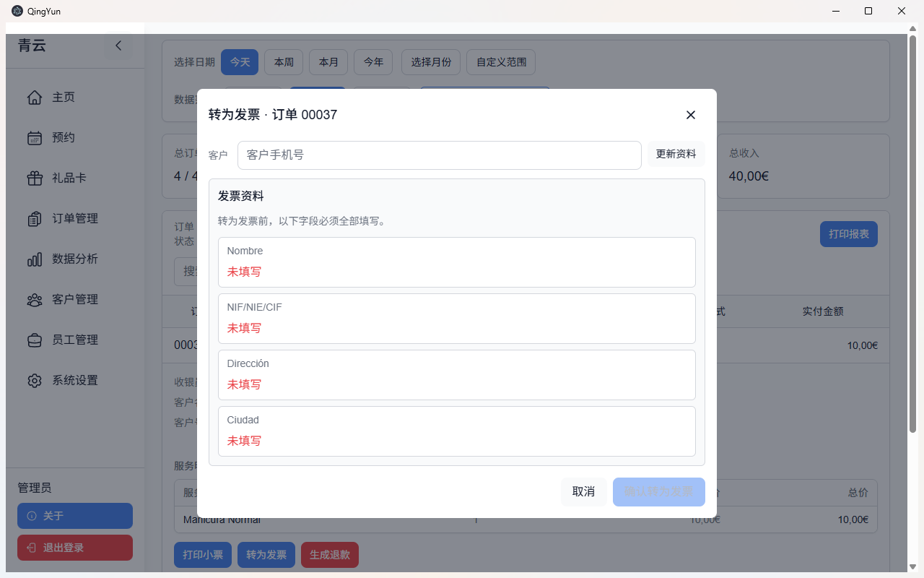Minimize the QingYun window
The width and height of the screenshot is (924, 578).
[x=835, y=11]
